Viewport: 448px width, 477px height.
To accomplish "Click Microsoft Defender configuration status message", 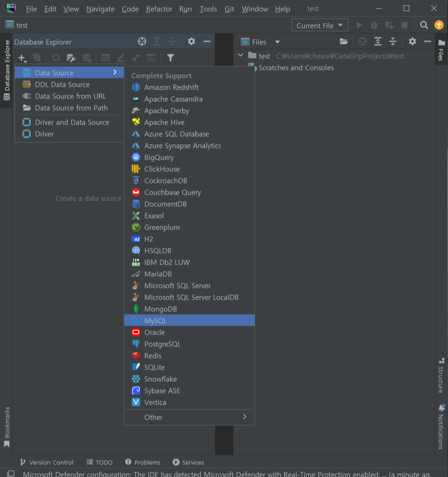I will [226, 474].
